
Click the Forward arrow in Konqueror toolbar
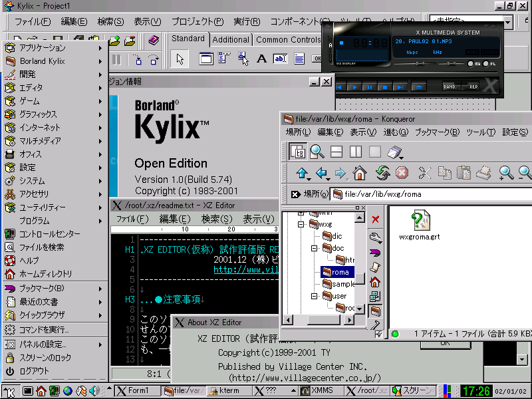(x=340, y=174)
